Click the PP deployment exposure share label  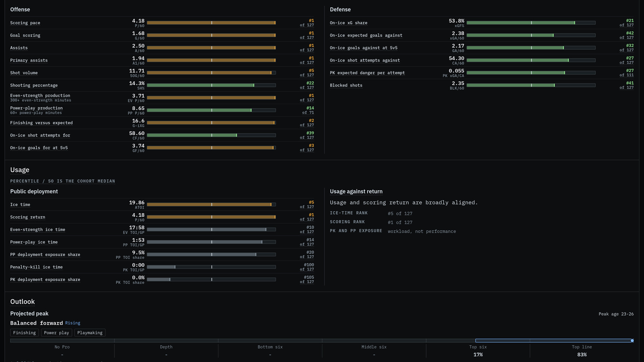(45, 254)
